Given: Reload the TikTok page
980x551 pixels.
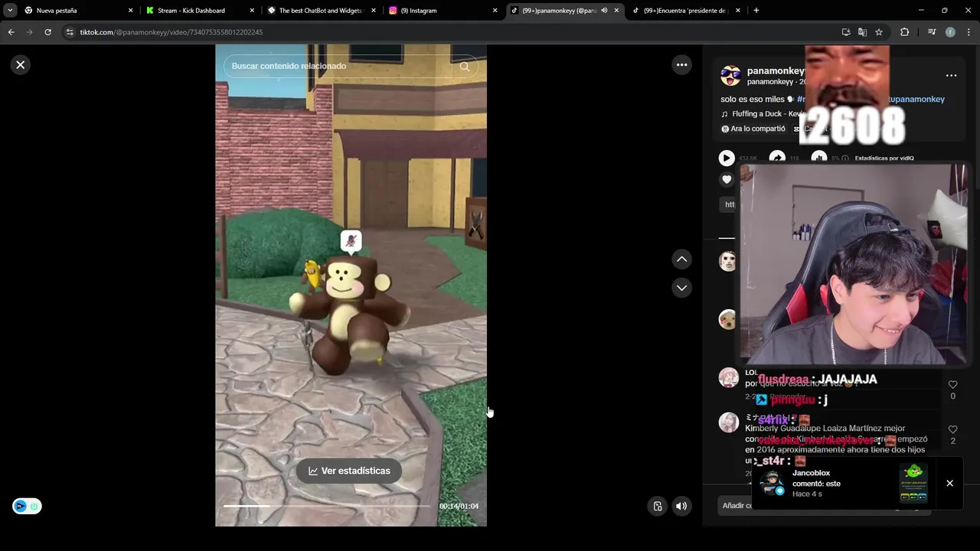Looking at the screenshot, I should [x=48, y=32].
